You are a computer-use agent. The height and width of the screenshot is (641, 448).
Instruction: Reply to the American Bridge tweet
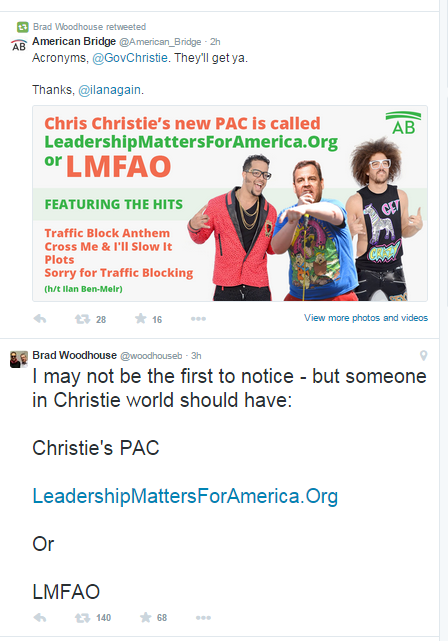point(40,319)
